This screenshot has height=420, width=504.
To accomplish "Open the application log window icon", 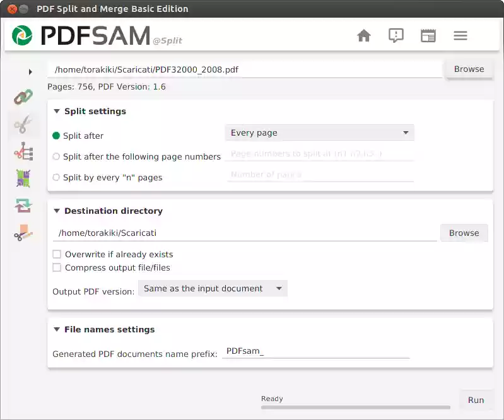I will [x=428, y=35].
